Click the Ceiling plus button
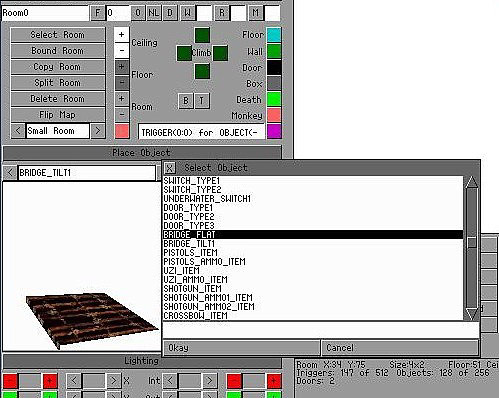This screenshot has height=398, width=499. 122,35
